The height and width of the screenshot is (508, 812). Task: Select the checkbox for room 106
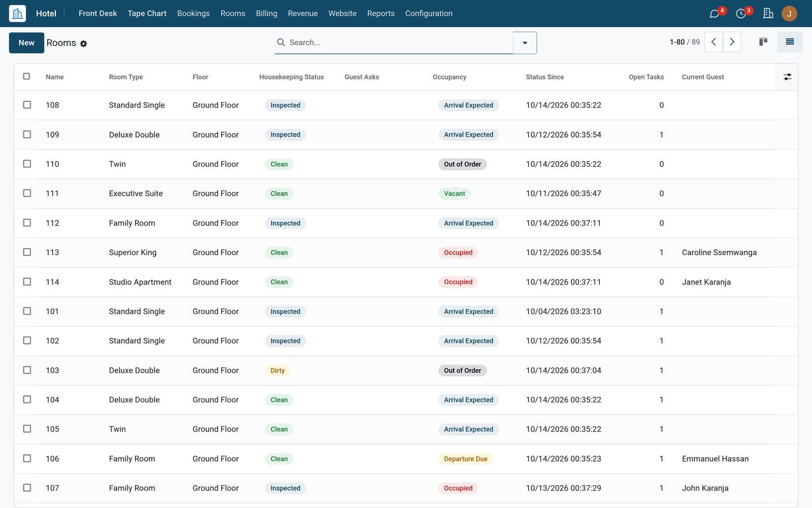pyautogui.click(x=27, y=458)
